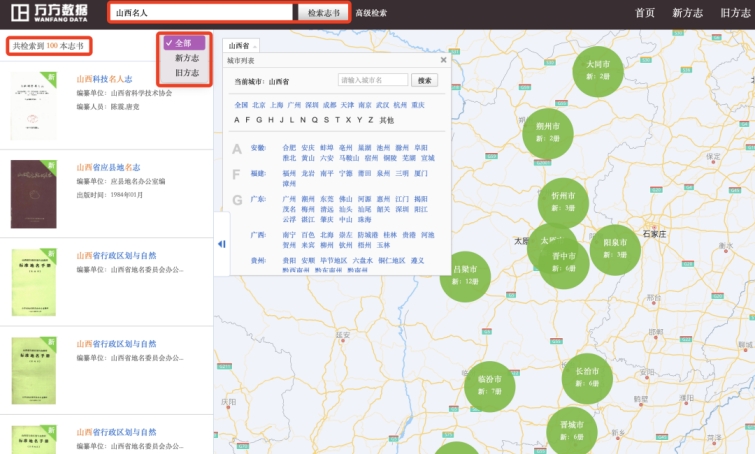Close the city list popup
Image resolution: width=755 pixels, height=454 pixels.
pyautogui.click(x=443, y=59)
